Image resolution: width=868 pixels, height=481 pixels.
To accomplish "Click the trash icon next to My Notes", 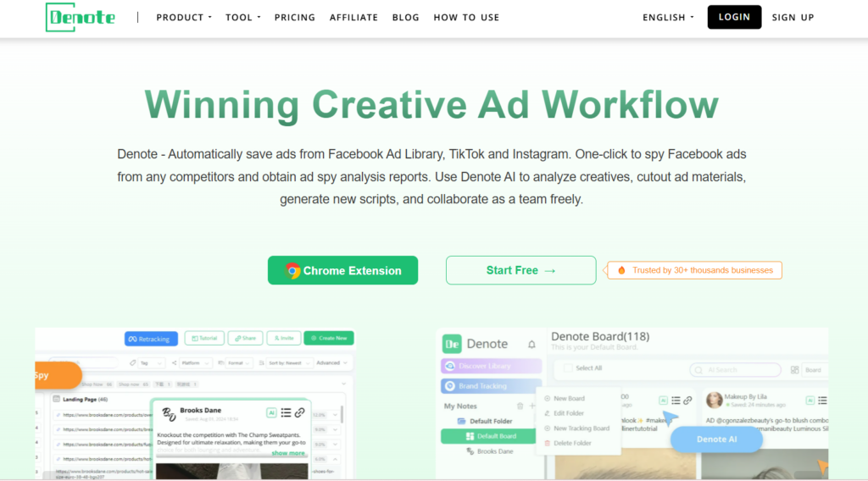I will pos(520,406).
